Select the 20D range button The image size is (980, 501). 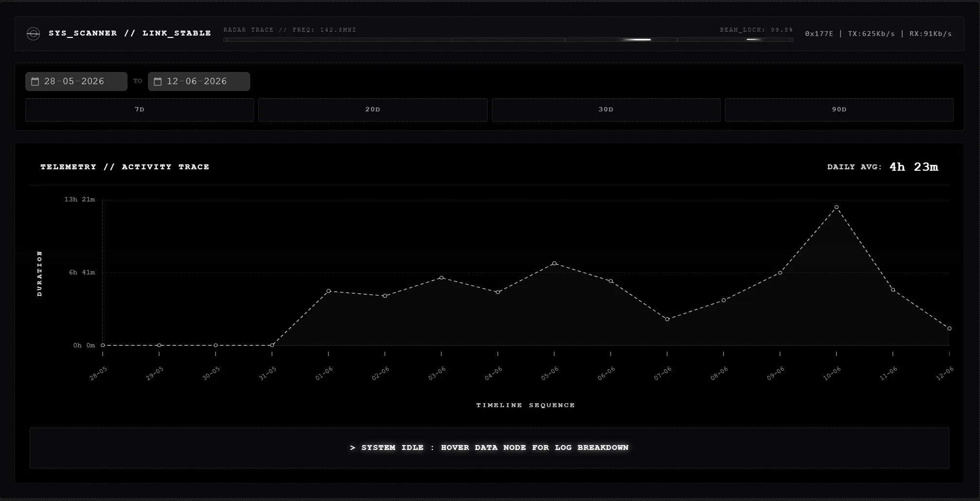coord(373,109)
